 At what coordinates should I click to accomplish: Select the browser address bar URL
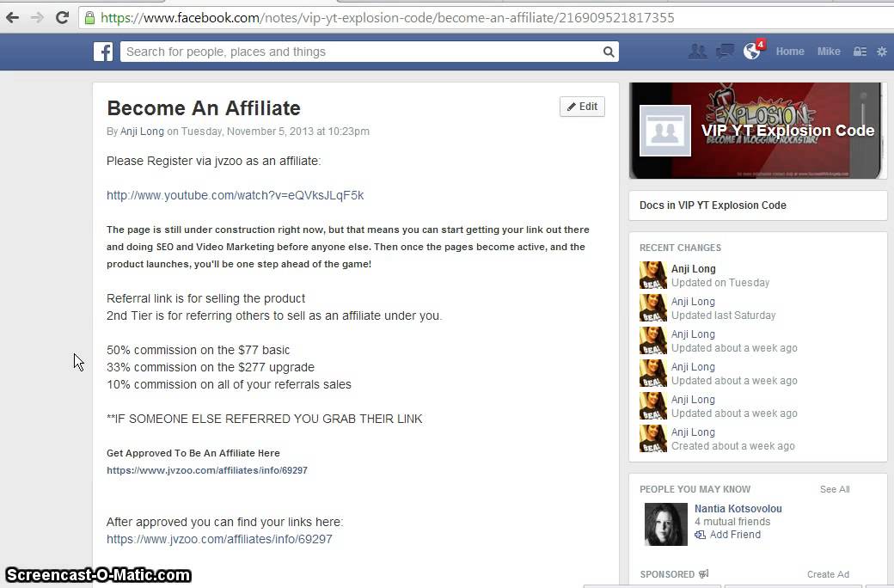pyautogui.click(x=387, y=18)
